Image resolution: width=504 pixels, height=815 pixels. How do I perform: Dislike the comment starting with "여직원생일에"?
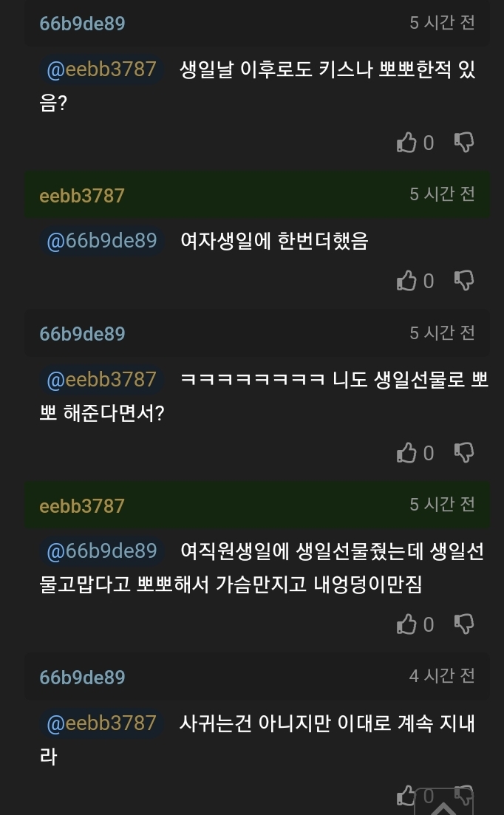[464, 625]
